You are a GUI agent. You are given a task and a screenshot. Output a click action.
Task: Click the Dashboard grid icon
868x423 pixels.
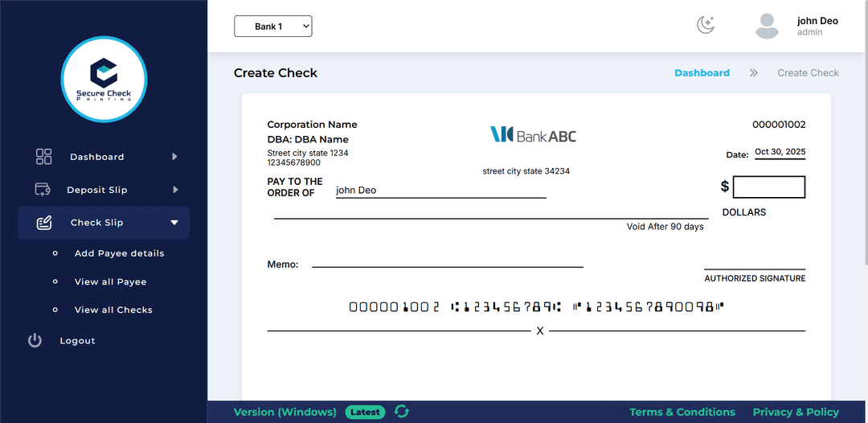[43, 157]
